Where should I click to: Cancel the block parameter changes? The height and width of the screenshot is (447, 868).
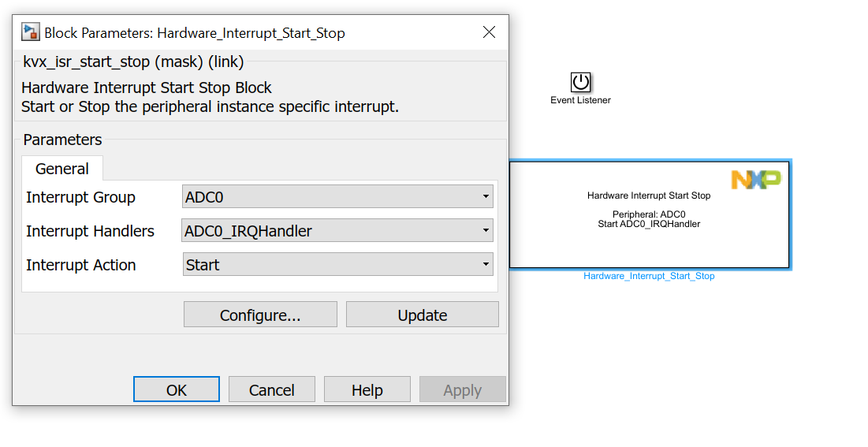(272, 389)
